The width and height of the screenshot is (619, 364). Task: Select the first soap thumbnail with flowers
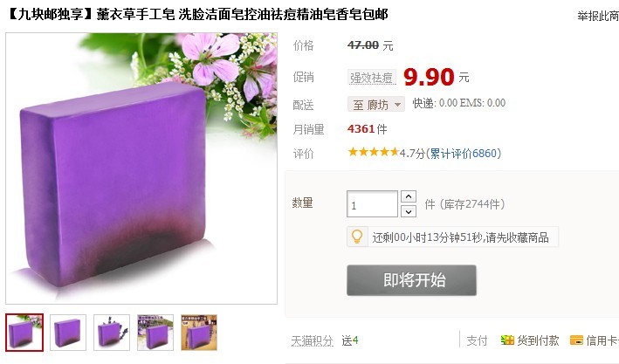pyautogui.click(x=24, y=333)
